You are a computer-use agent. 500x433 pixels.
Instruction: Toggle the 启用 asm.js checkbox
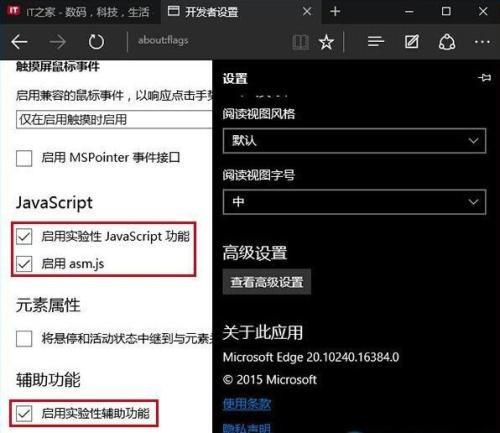pyautogui.click(x=24, y=264)
